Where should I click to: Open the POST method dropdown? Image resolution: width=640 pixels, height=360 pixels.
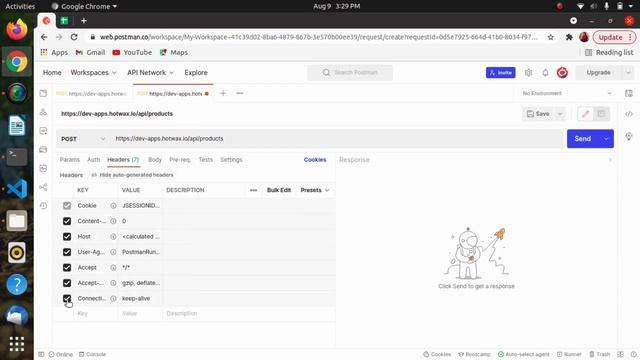pos(83,139)
